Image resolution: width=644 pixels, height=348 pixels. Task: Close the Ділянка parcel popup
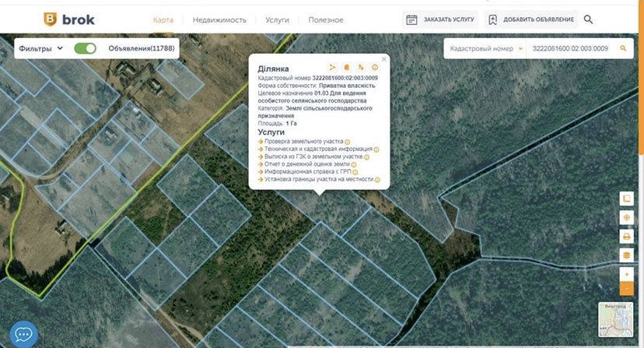[383, 59]
